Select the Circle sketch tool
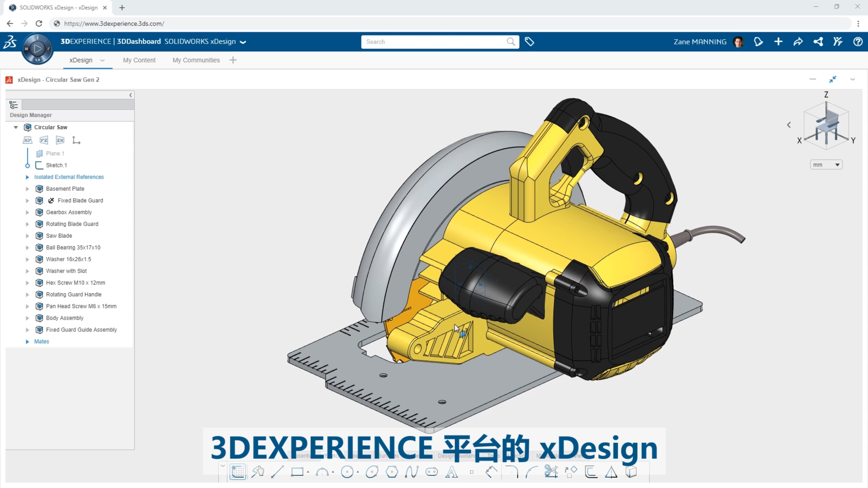The width and height of the screenshot is (868, 488). coord(348,472)
